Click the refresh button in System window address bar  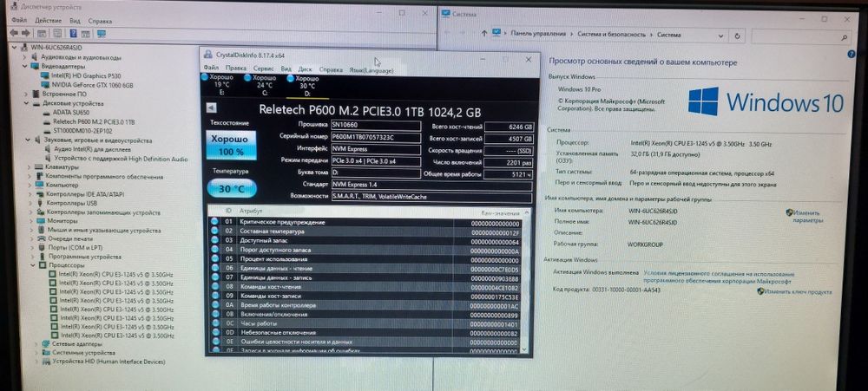pos(736,35)
